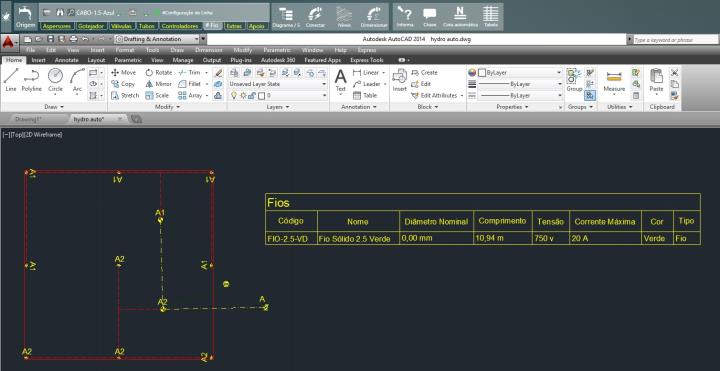The height and width of the screenshot is (371, 720).
Task: Open the lineweight ByLayer dropdown
Action: [520, 84]
